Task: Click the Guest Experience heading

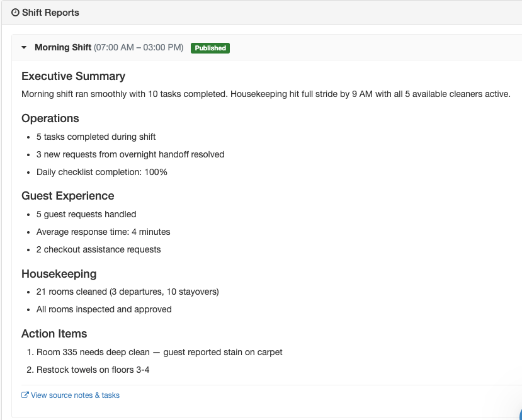Action: (68, 196)
